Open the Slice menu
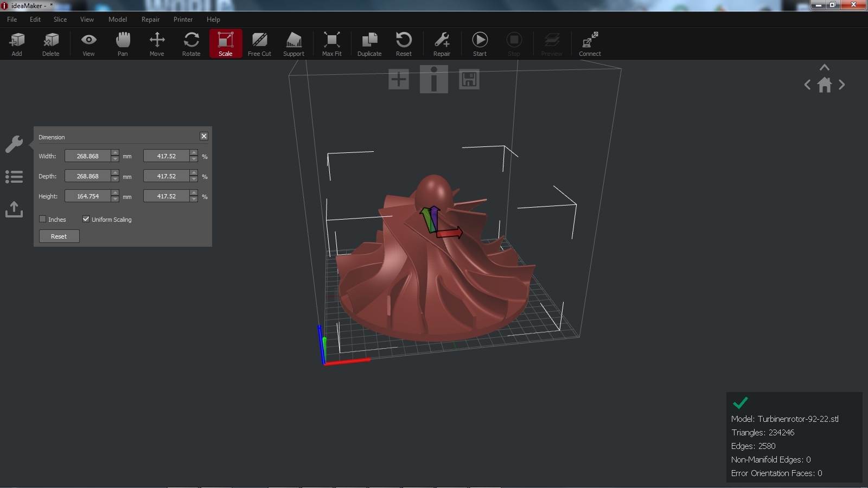868x488 pixels. tap(60, 20)
